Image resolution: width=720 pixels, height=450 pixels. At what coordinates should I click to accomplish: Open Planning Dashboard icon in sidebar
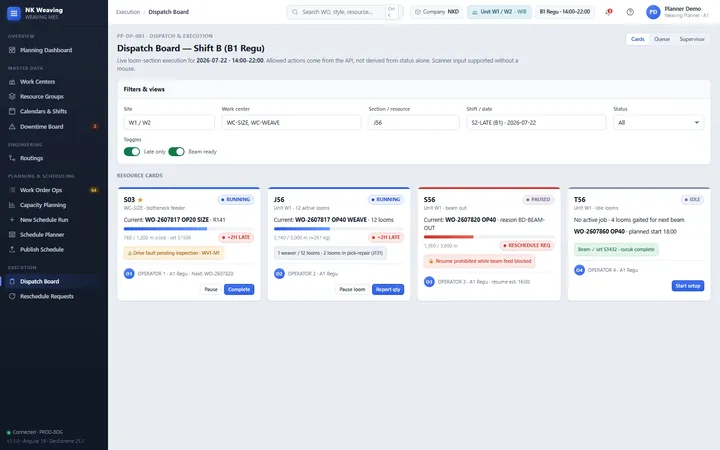[x=12, y=50]
